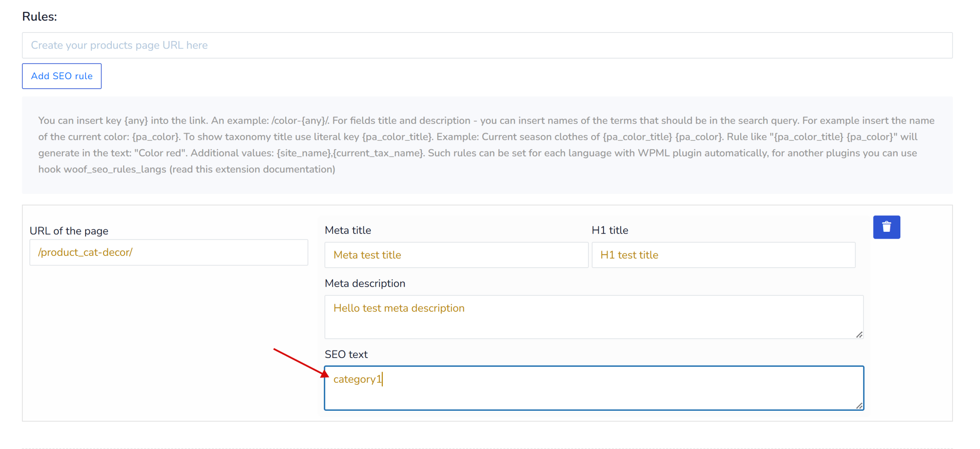Click 'woof_seo_rules_langs' hook name in help text
Viewport: 980px width, 449px height.
[115, 169]
